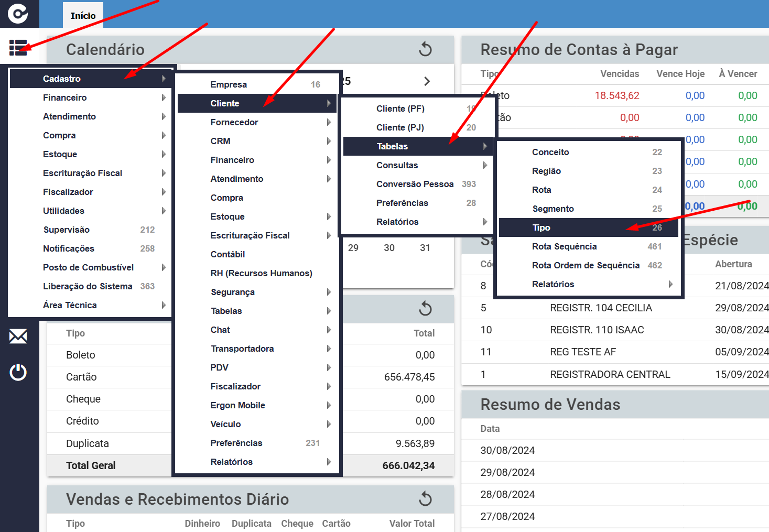Refresh Vendas e Recebimentos Diário panel
This screenshot has width=769, height=532.
point(425,499)
